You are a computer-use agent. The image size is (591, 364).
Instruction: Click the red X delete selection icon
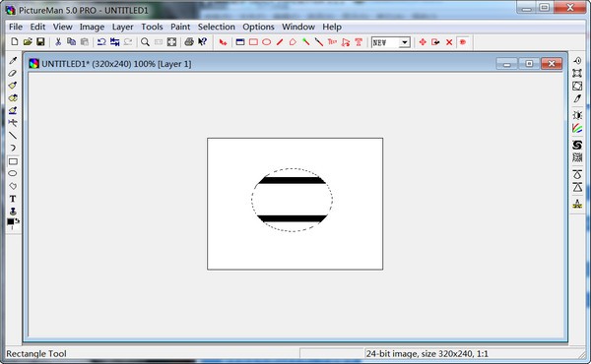pos(449,41)
